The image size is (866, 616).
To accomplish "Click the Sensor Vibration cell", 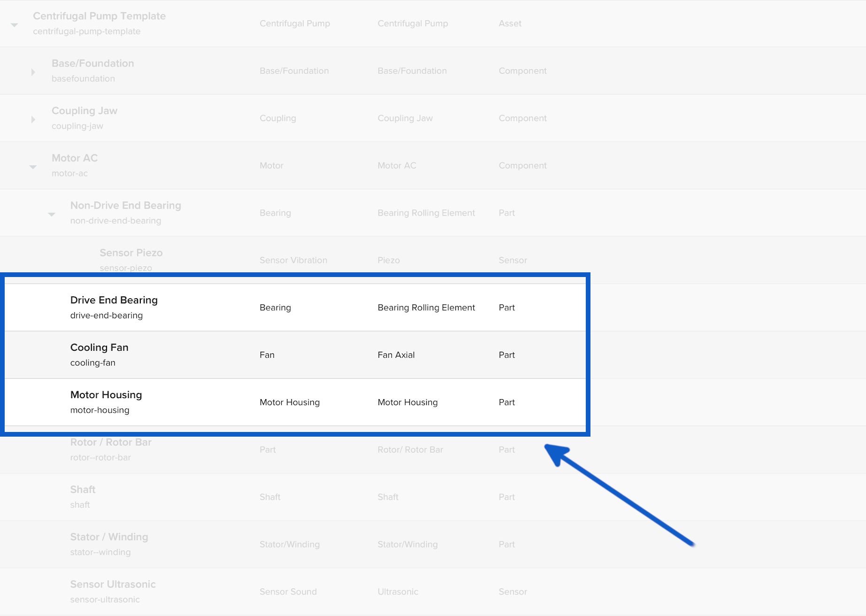I will tap(293, 260).
